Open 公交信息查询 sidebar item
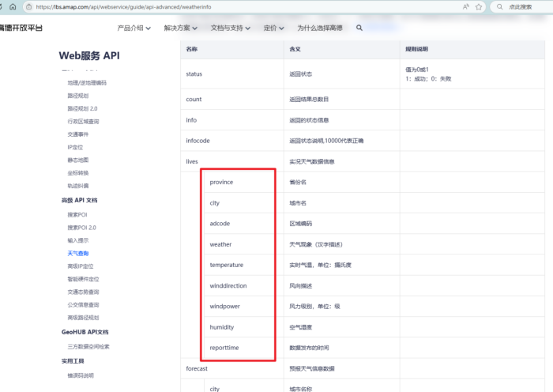This screenshot has height=392, width=553. 83,305
